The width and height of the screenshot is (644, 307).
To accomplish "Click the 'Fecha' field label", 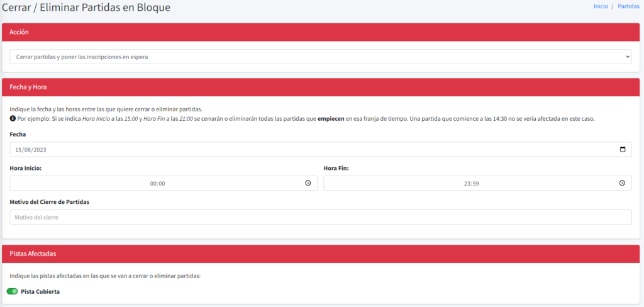I will 18,135.
